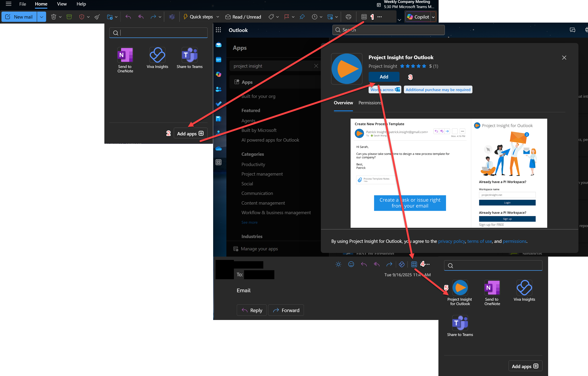Clear the project insight search field
Image resolution: width=588 pixels, height=376 pixels.
(x=316, y=66)
